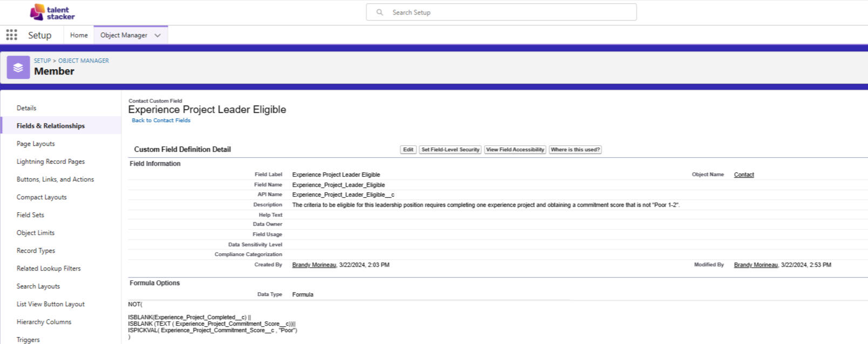Click Set Field-Level Security button
Viewport: 868px width, 344px height.
tap(450, 150)
